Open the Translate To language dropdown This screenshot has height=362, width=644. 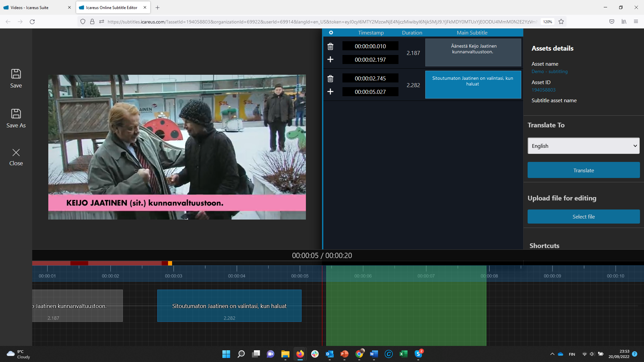pyautogui.click(x=583, y=146)
